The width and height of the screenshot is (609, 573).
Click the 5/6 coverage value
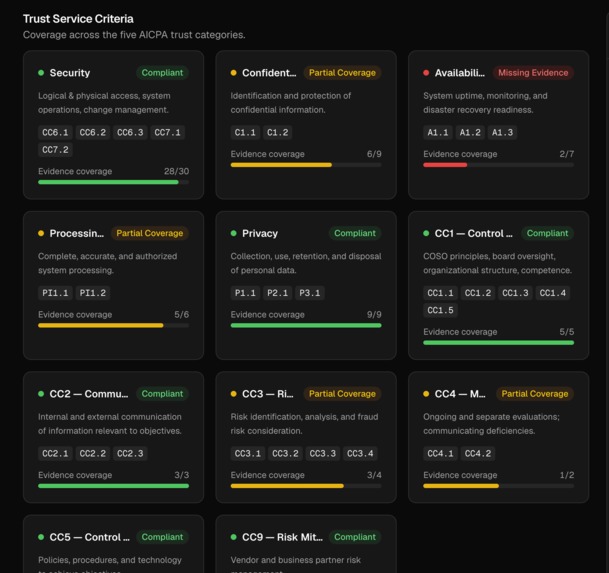[181, 315]
